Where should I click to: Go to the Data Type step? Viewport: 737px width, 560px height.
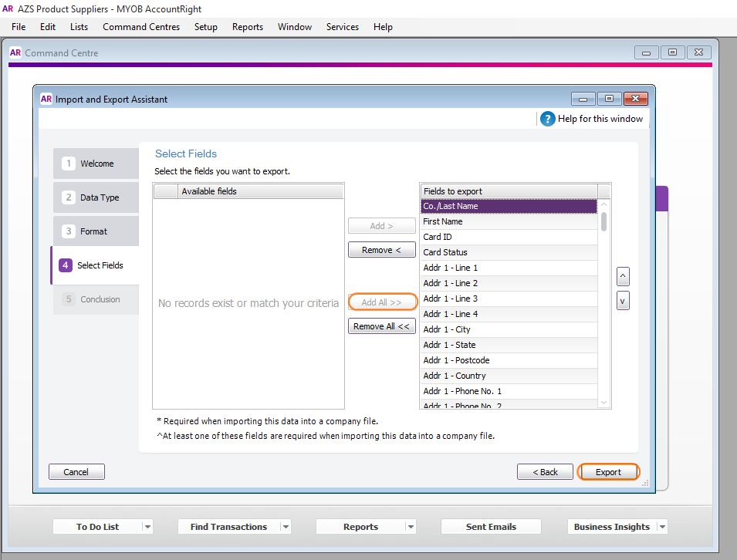click(x=96, y=197)
